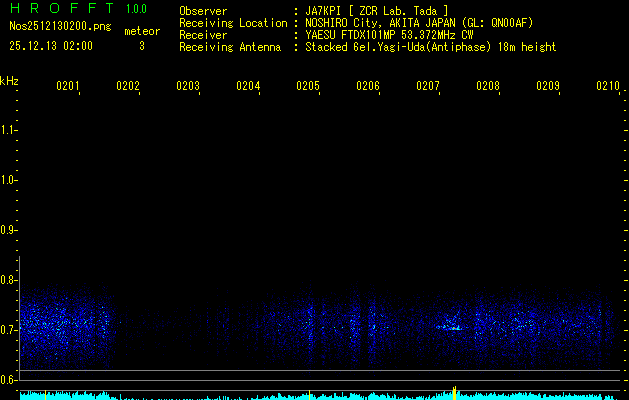Click the kHz axis unit label

pos(9,80)
